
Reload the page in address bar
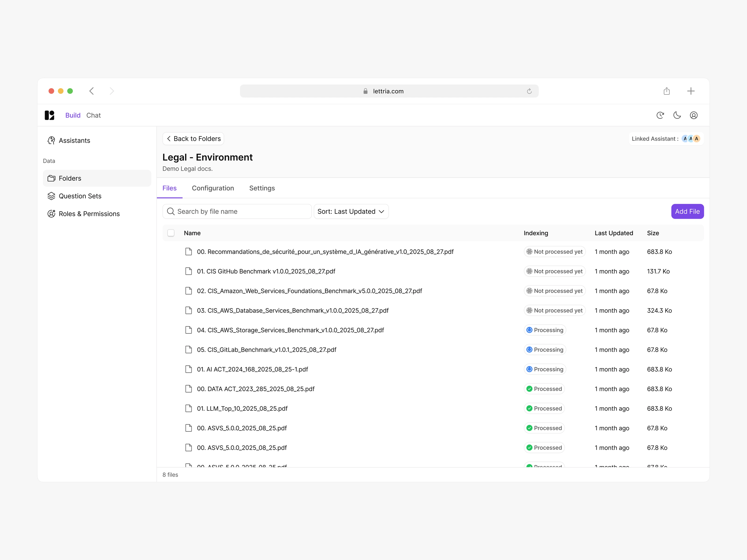coord(529,91)
